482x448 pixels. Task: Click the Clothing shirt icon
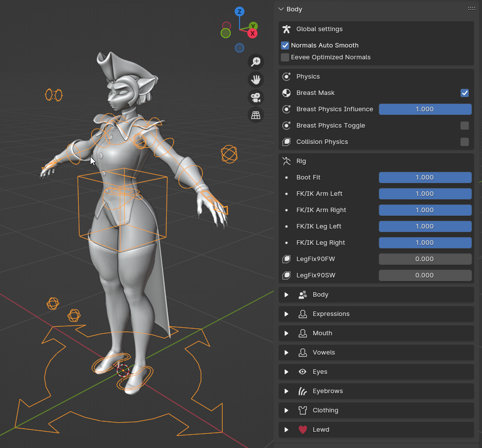[x=303, y=410]
